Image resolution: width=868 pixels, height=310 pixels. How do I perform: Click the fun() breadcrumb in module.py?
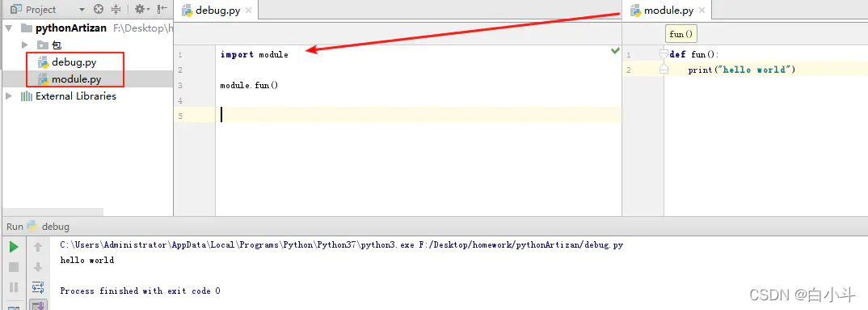click(x=680, y=34)
